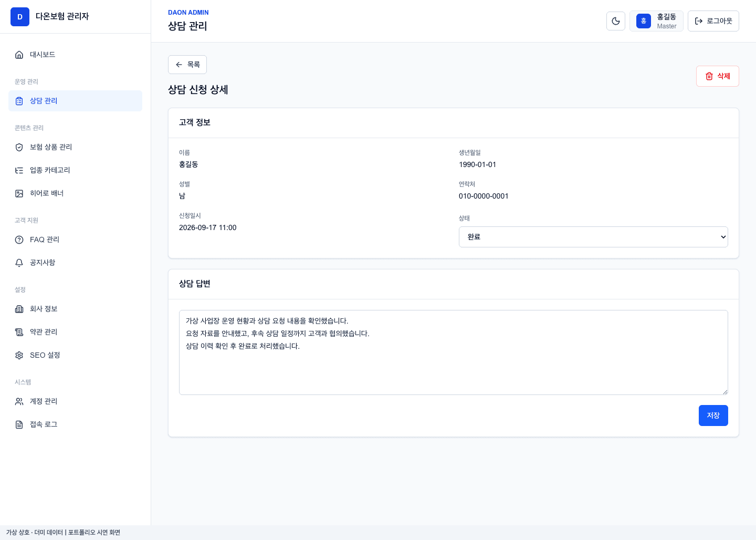Click the image icon beside 히어로 배너

(19, 193)
